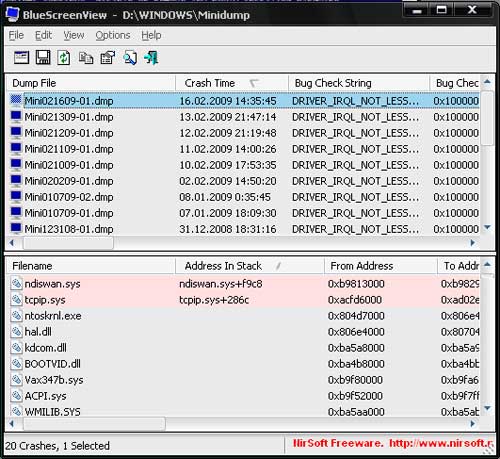The height and width of the screenshot is (459, 500).
Task: Click the icon beside Mini021209-01.dmp
Action: [x=16, y=132]
